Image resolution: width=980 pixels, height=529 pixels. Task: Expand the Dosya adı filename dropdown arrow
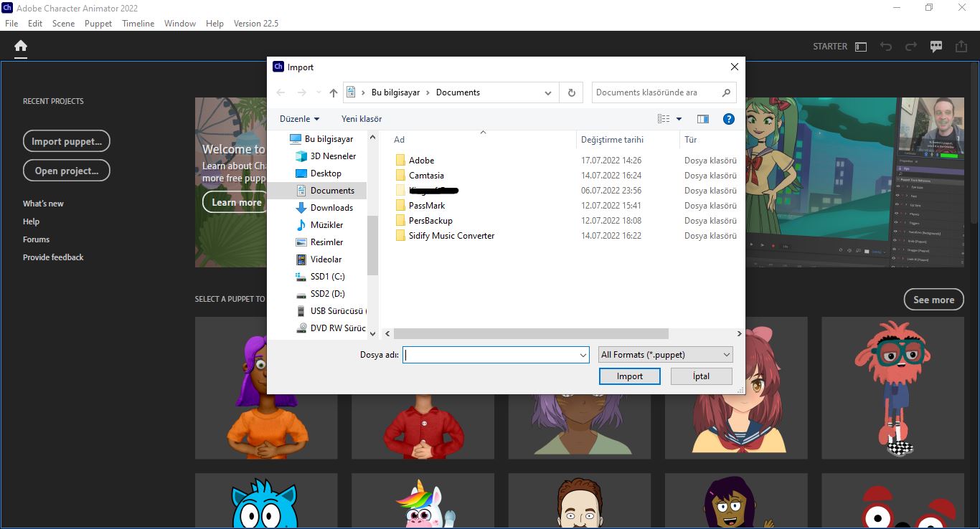[x=583, y=355]
